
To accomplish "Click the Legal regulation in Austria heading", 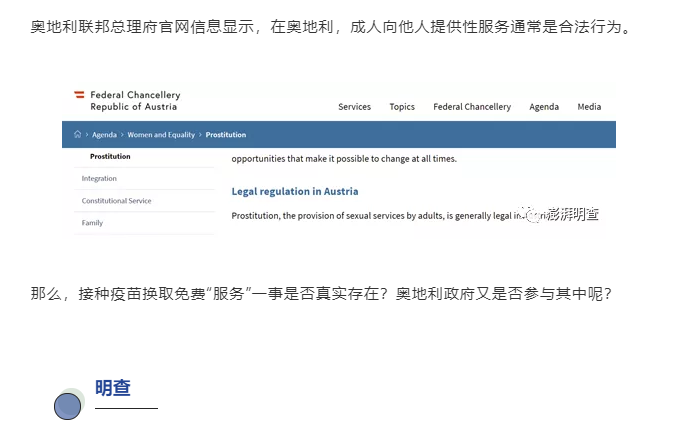I will point(294,191).
